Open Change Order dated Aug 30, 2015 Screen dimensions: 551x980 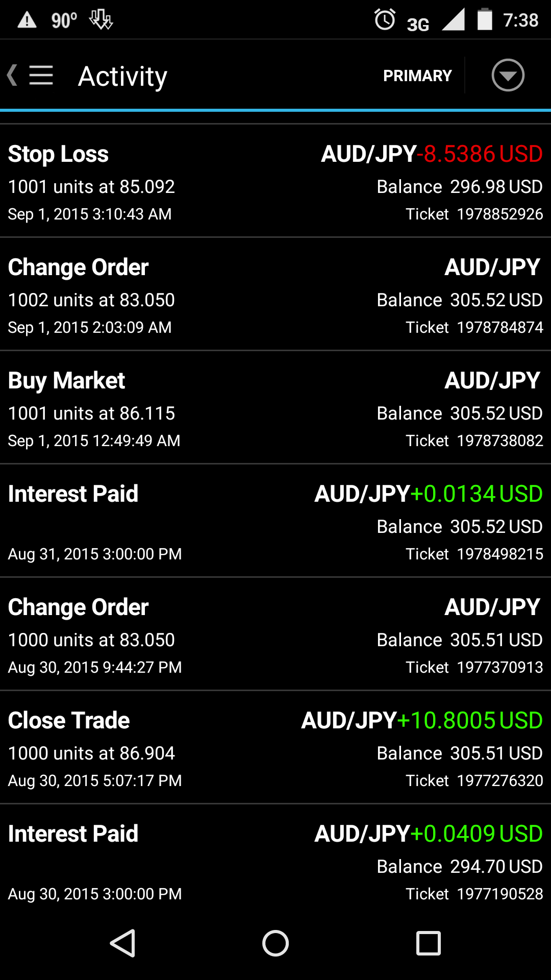click(x=275, y=634)
